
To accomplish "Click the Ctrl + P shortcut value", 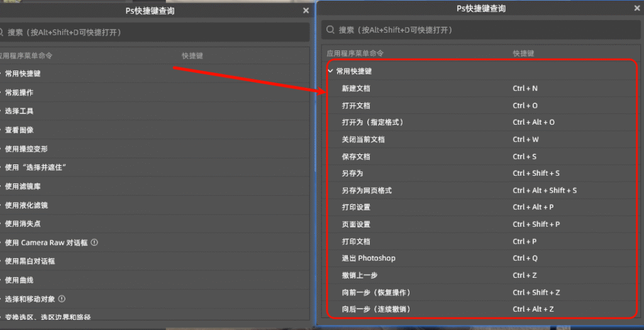I will click(x=525, y=242).
